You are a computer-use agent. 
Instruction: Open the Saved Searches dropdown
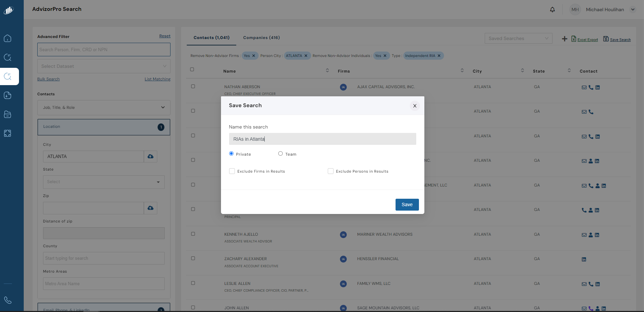click(x=518, y=38)
